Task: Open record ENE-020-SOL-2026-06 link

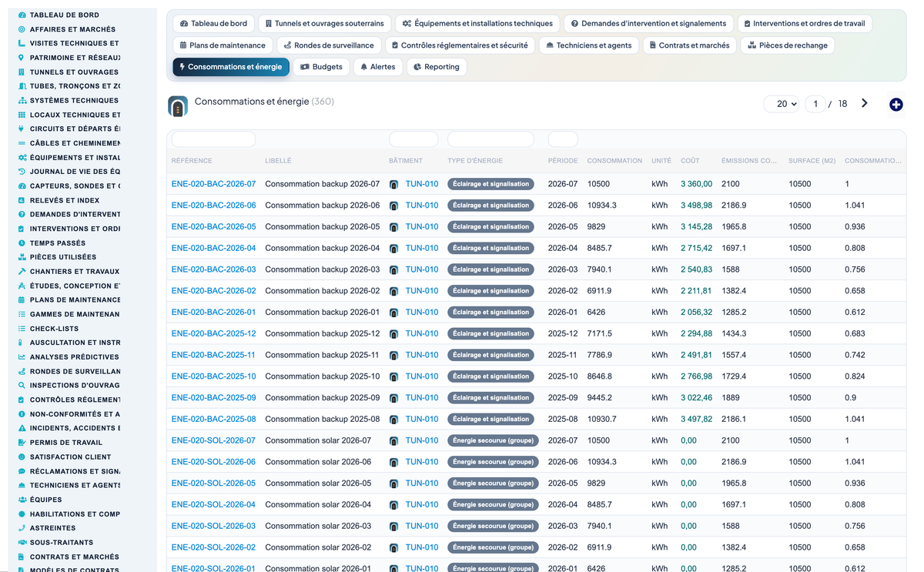Action: [213, 463]
